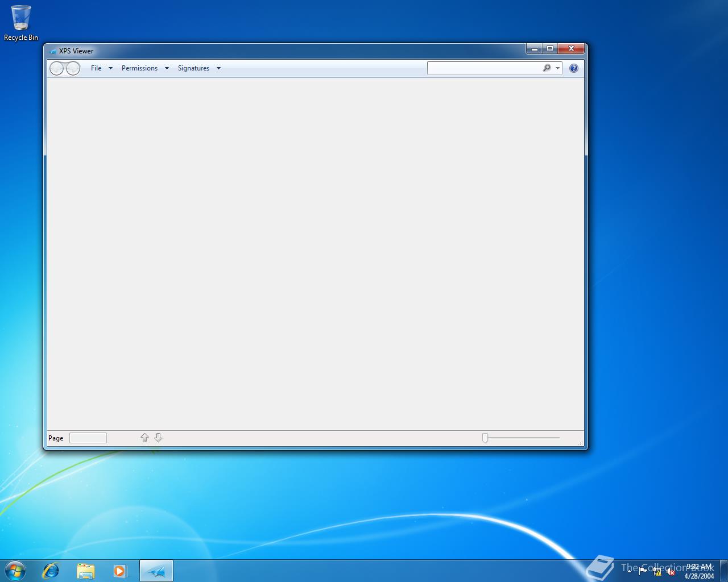Open XPS Viewer help icon
This screenshot has height=582, width=728.
point(574,68)
